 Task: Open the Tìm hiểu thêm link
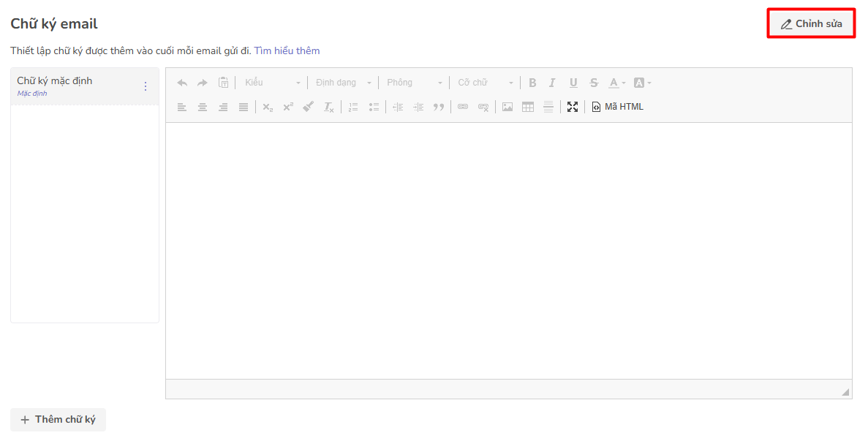tap(287, 51)
